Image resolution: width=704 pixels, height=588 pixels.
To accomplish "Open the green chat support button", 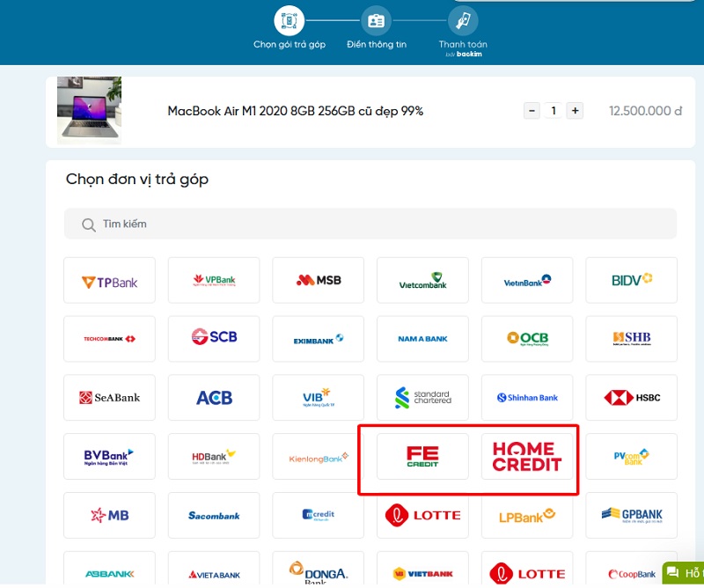I will click(683, 572).
